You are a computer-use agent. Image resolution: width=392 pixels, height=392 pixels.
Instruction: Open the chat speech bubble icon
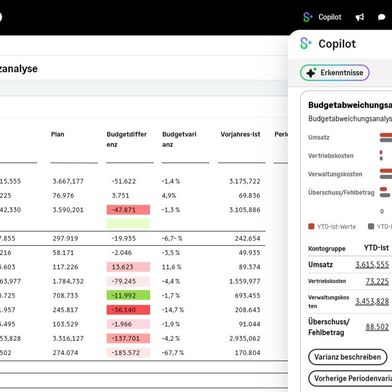381,17
